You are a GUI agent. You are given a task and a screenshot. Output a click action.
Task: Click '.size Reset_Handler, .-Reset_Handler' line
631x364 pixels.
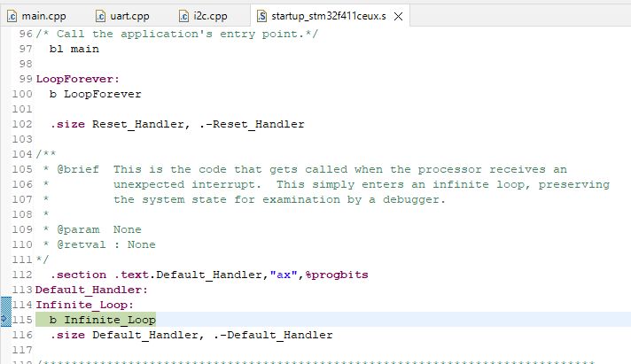coord(177,124)
